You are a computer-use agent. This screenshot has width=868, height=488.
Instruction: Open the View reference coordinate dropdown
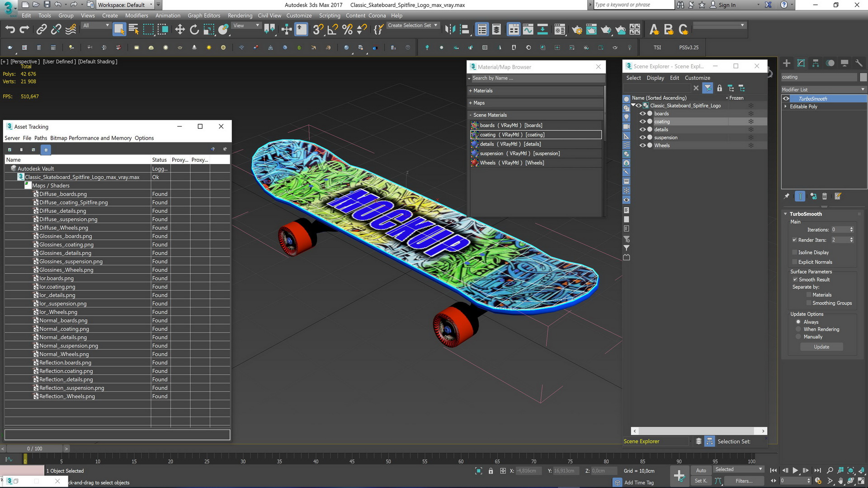(x=246, y=26)
